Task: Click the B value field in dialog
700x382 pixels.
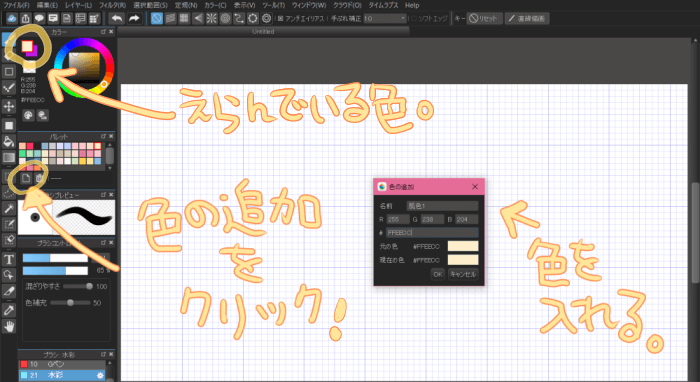Action: pyautogui.click(x=467, y=219)
